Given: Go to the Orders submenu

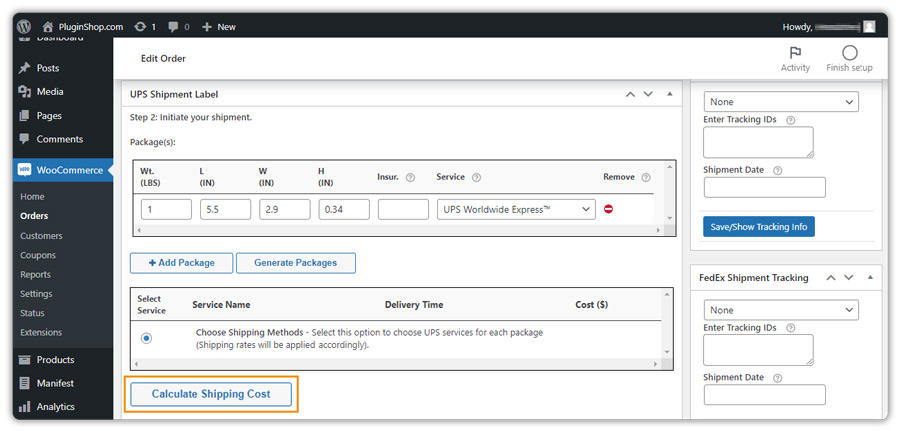Looking at the screenshot, I should [34, 216].
